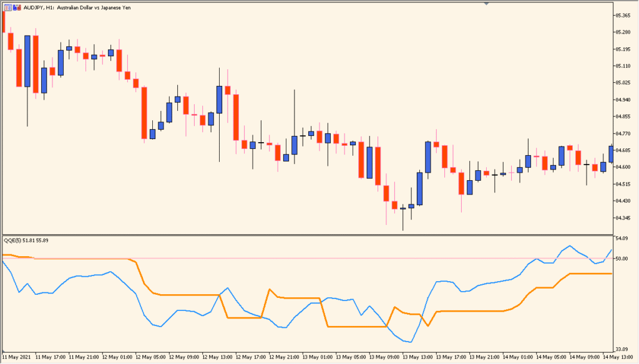Viewport: 639px width, 364px height.
Task: Click the 84.430 price scale label
Action: [623, 201]
